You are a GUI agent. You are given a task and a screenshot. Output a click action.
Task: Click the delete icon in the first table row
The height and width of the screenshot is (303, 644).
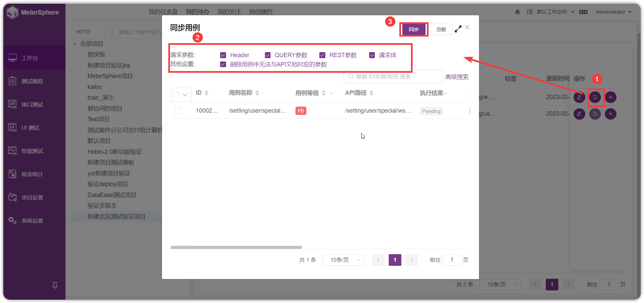click(x=610, y=97)
